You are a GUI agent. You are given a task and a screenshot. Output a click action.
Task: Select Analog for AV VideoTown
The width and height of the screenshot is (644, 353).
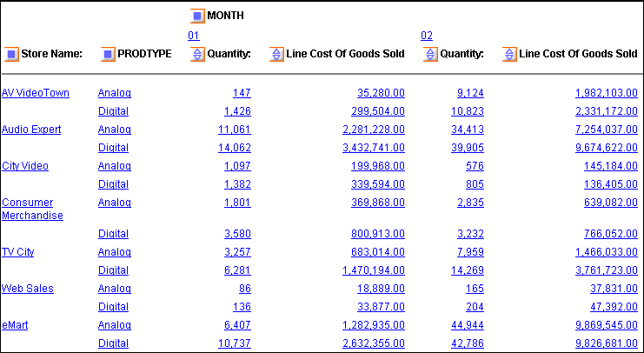pos(115,94)
